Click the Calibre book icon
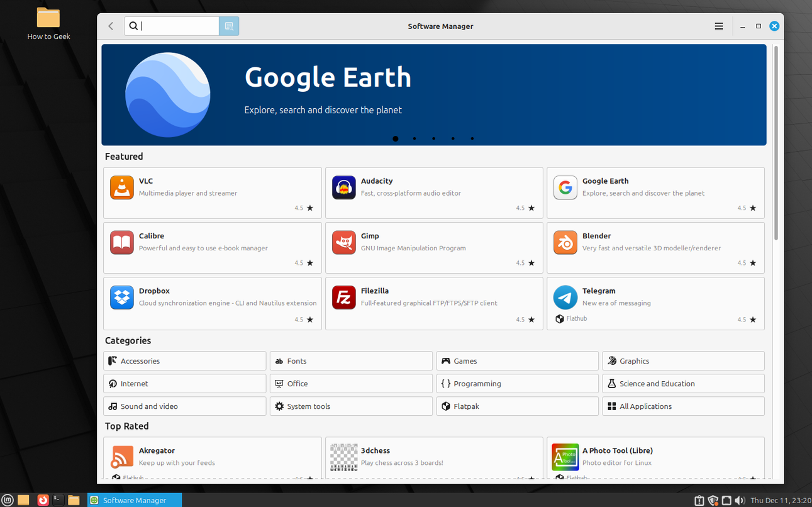Screen dimensions: 812x507 click(122, 242)
